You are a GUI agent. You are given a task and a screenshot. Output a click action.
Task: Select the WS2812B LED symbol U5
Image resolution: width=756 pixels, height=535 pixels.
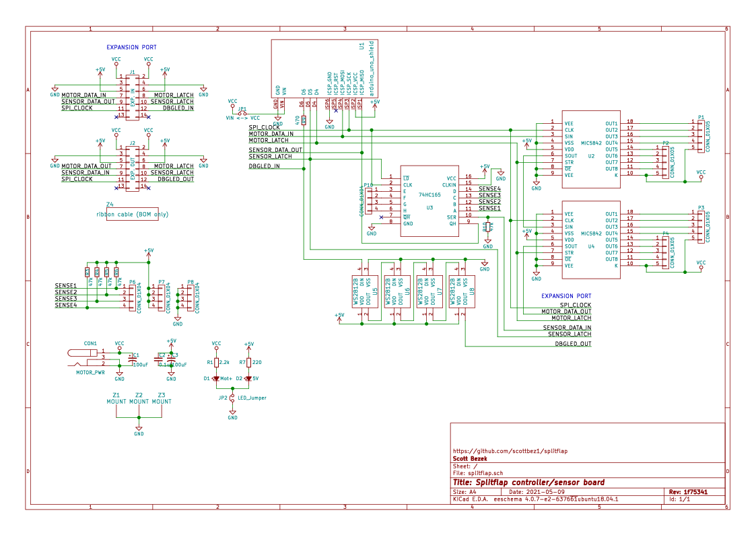(365, 291)
